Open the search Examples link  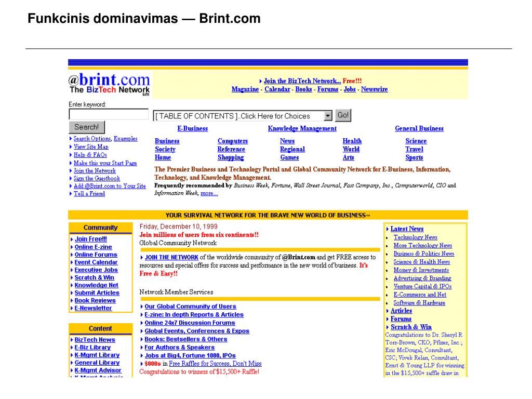125,139
